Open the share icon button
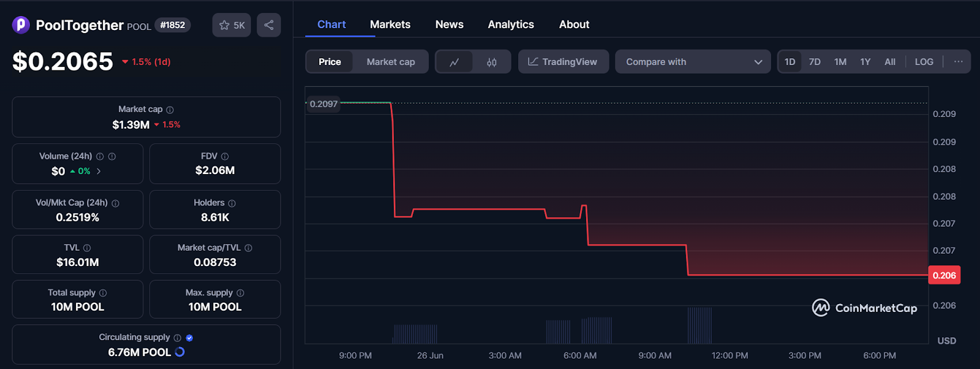This screenshot has width=980, height=369. [269, 25]
